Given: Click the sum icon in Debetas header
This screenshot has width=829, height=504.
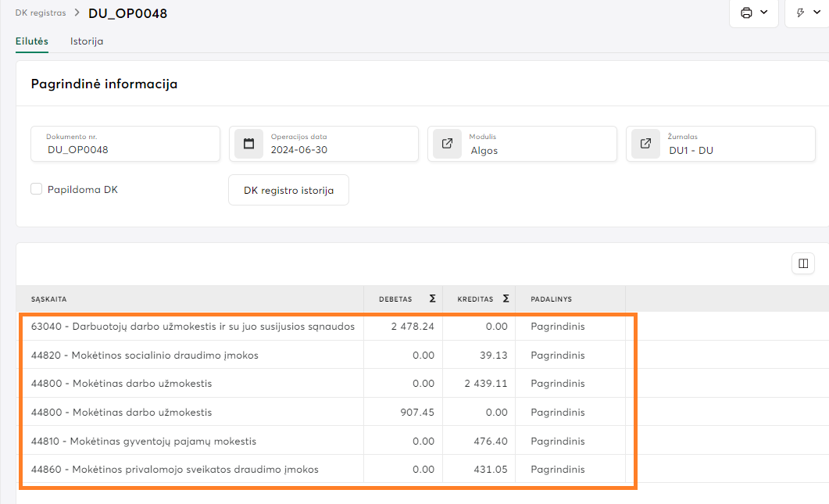Looking at the screenshot, I should (432, 298).
